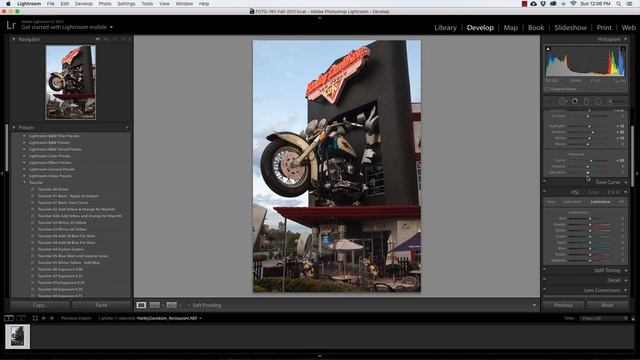Open the Filter dropdown in filmstrip

click(604, 318)
